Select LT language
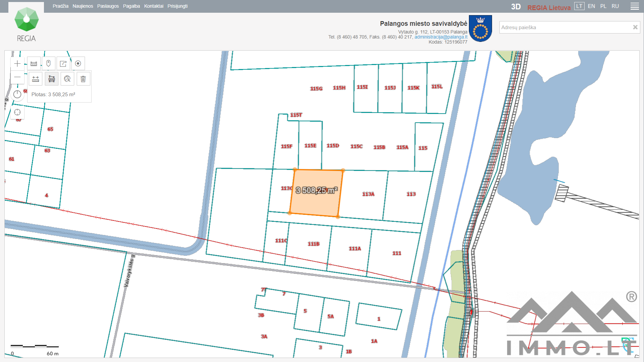 579,6
